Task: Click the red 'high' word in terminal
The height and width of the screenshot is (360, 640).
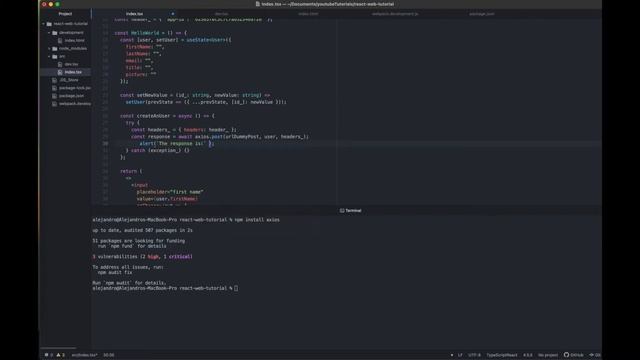Action: point(153,257)
